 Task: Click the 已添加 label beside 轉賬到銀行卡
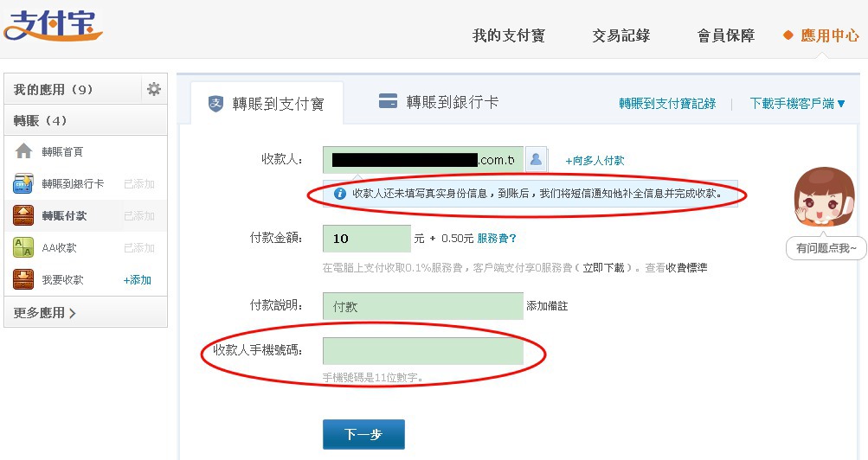(x=139, y=183)
